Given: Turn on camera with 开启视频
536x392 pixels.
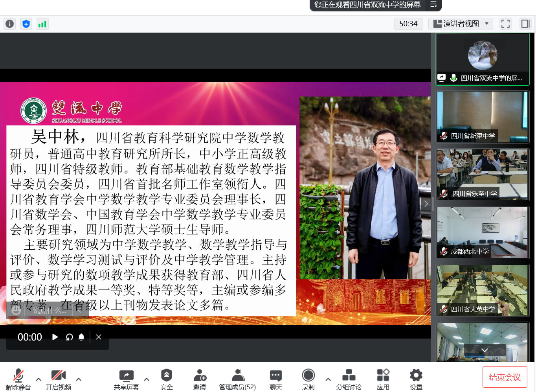Looking at the screenshot, I should point(59,379).
